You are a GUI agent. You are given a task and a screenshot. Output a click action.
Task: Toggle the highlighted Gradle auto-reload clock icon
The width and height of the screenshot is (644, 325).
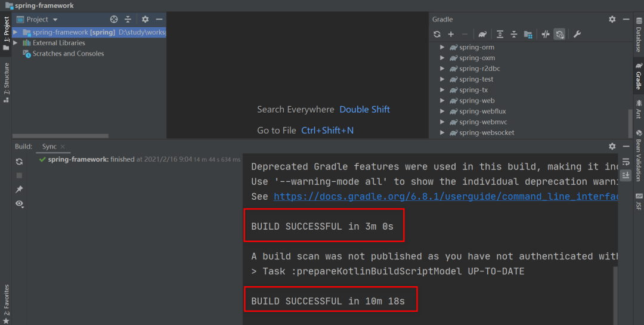pos(559,35)
